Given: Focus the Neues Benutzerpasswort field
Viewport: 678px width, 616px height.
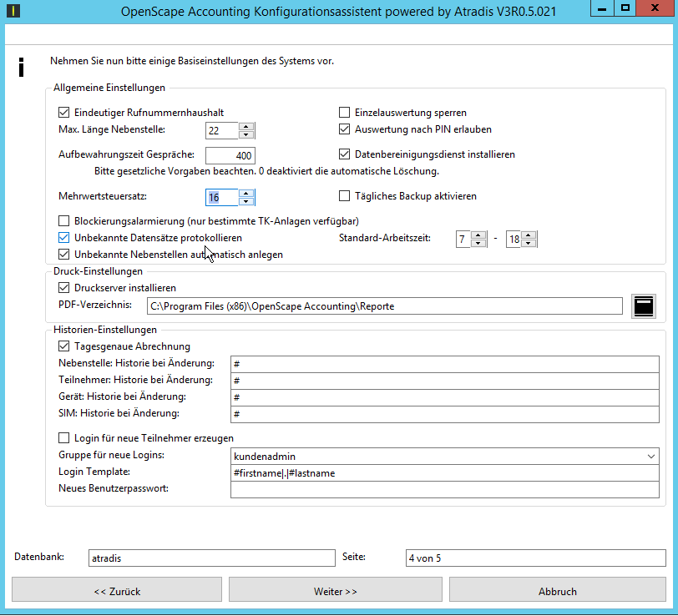Looking at the screenshot, I should click(x=444, y=490).
